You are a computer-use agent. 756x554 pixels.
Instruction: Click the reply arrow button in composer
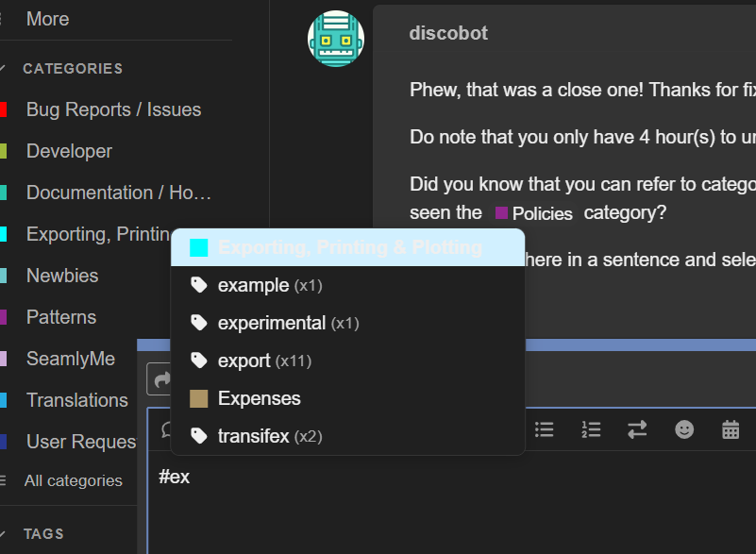tap(160, 379)
